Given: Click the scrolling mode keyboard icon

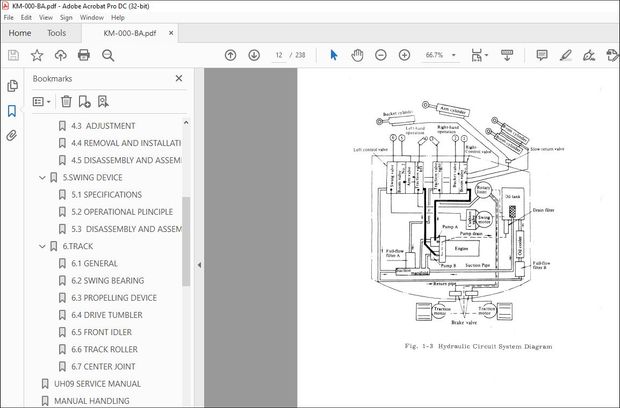Looking at the screenshot, I should [507, 55].
